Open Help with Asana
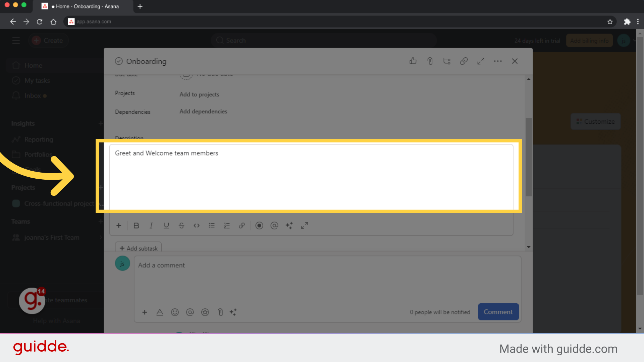 point(56,321)
